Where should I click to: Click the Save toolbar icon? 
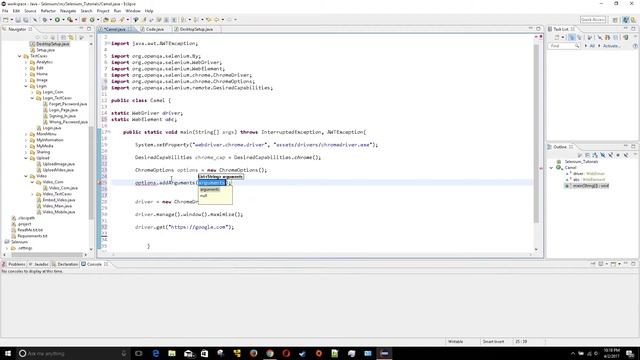(18, 20)
